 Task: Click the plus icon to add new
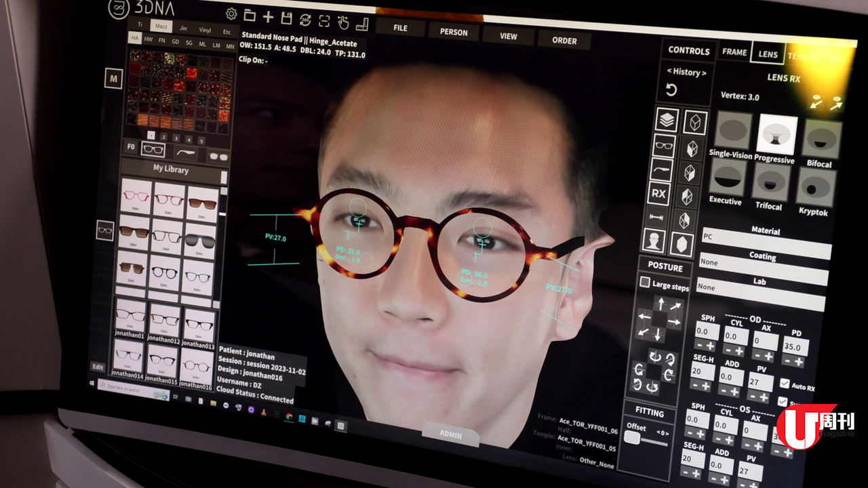268,17
